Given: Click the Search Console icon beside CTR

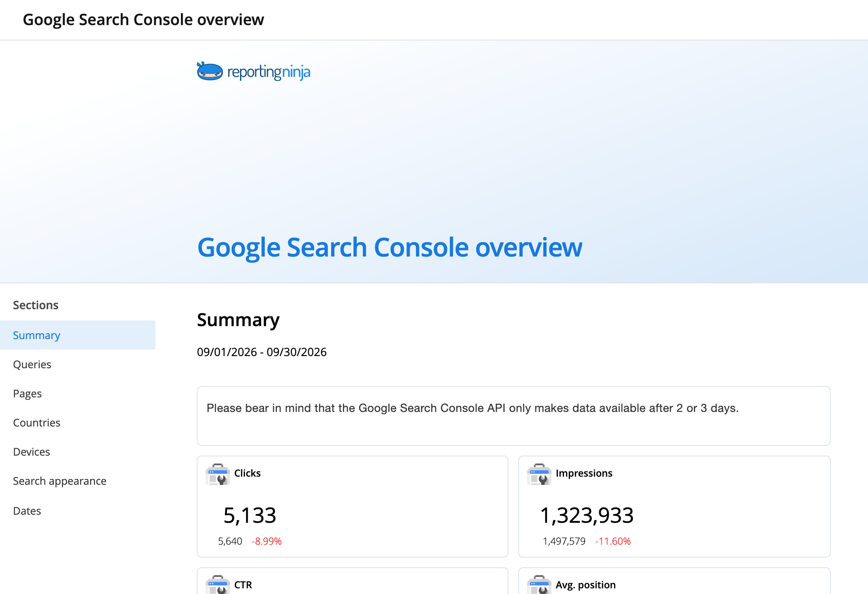Looking at the screenshot, I should (217, 585).
